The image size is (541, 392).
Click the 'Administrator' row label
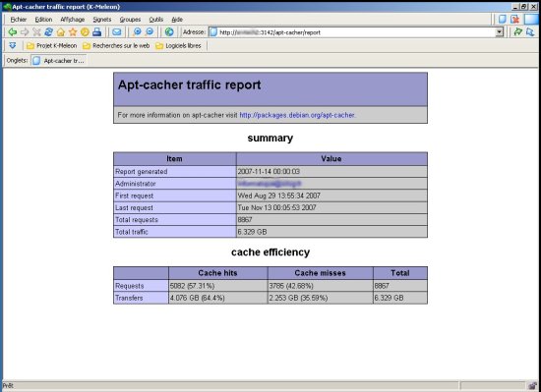pyautogui.click(x=136, y=184)
